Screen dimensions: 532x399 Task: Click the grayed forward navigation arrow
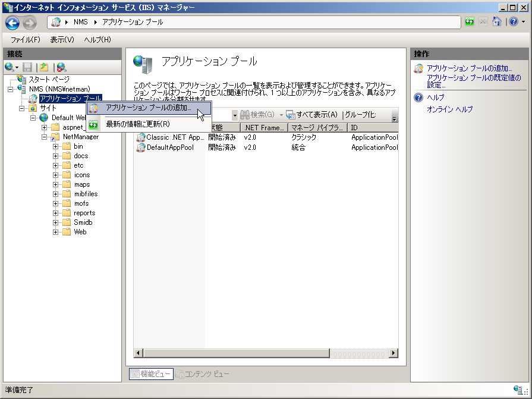coord(30,23)
